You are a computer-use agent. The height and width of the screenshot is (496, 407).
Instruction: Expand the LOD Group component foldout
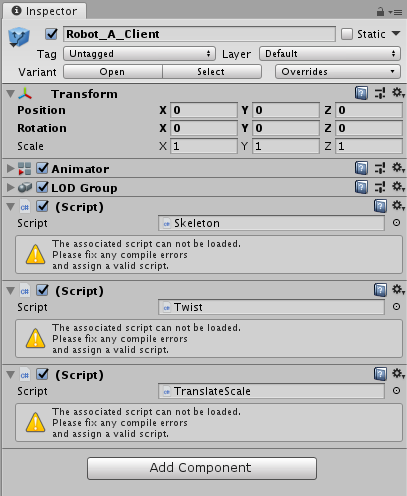(10, 188)
